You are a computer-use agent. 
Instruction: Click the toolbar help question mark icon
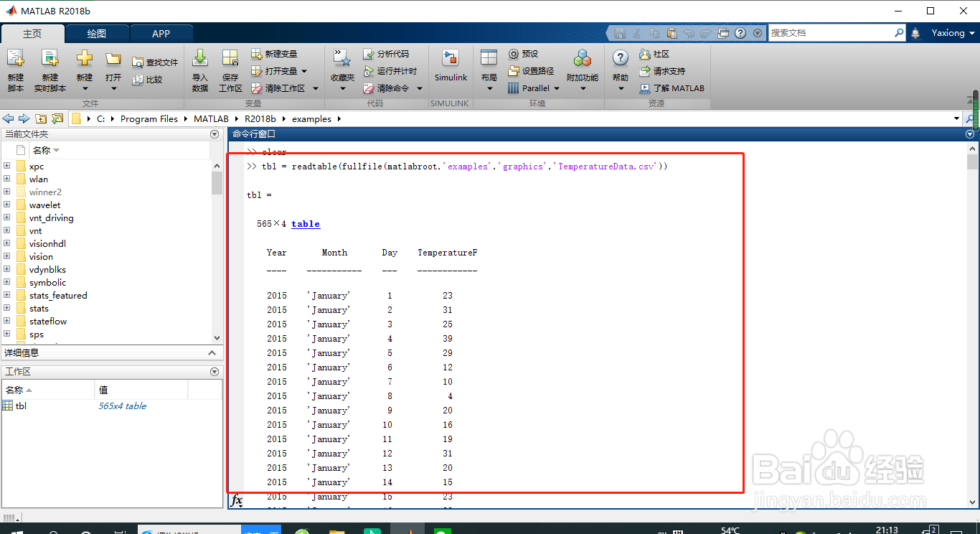tap(740, 33)
